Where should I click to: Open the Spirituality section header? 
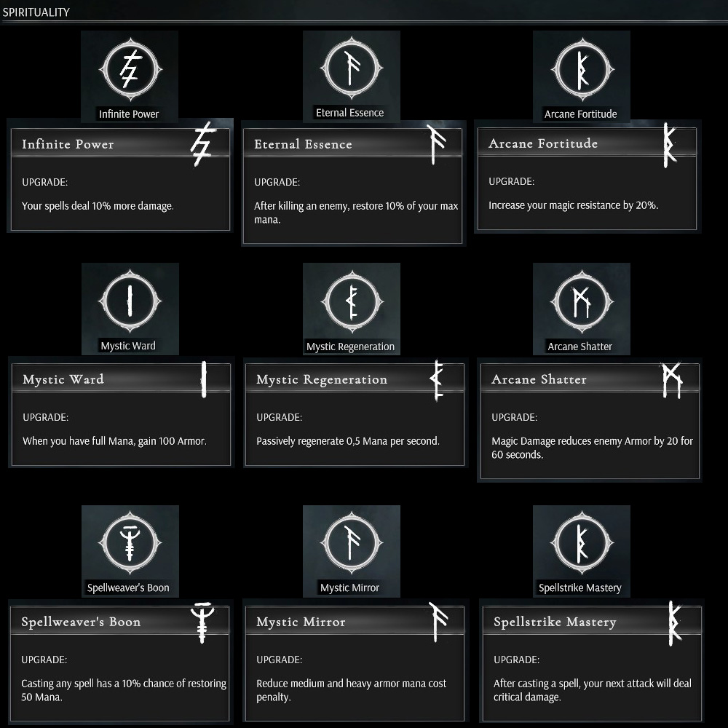pos(36,12)
